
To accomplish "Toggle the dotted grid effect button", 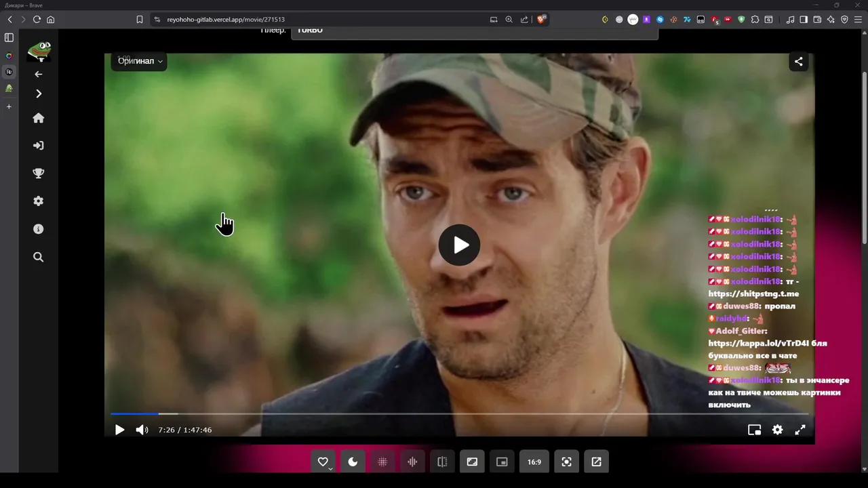I will 382,462.
